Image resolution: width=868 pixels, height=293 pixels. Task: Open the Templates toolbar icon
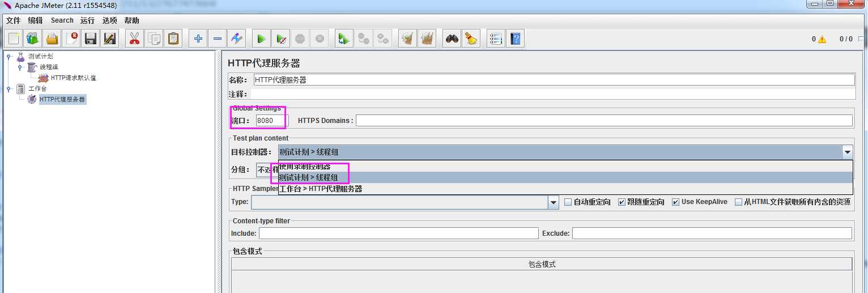(x=33, y=39)
